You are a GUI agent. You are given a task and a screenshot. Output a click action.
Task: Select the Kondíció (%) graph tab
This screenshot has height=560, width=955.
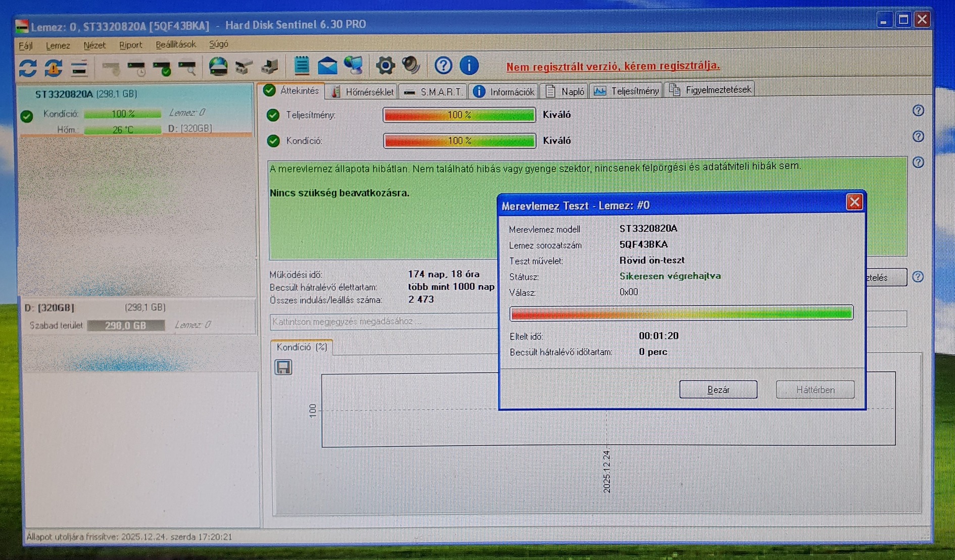302,347
